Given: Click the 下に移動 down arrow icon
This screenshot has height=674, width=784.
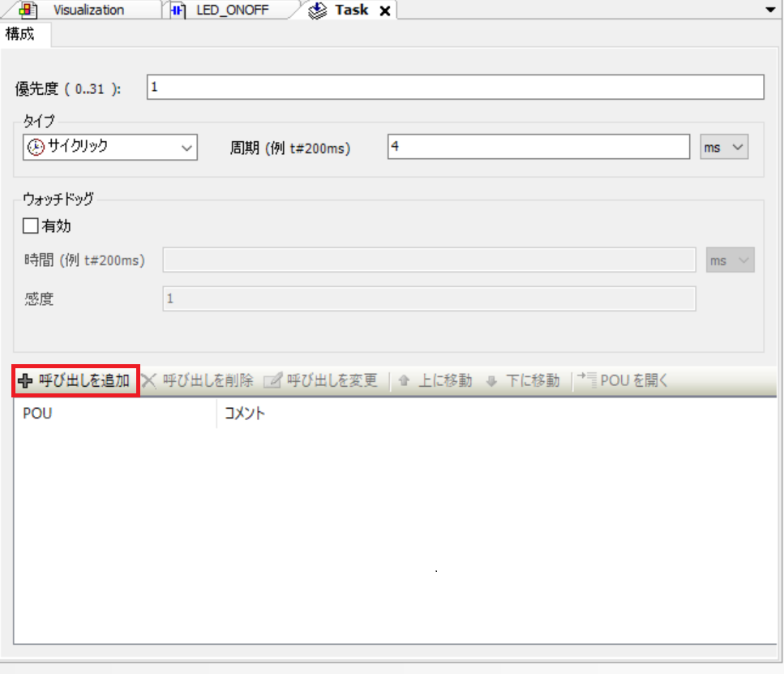Looking at the screenshot, I should coord(491,381).
